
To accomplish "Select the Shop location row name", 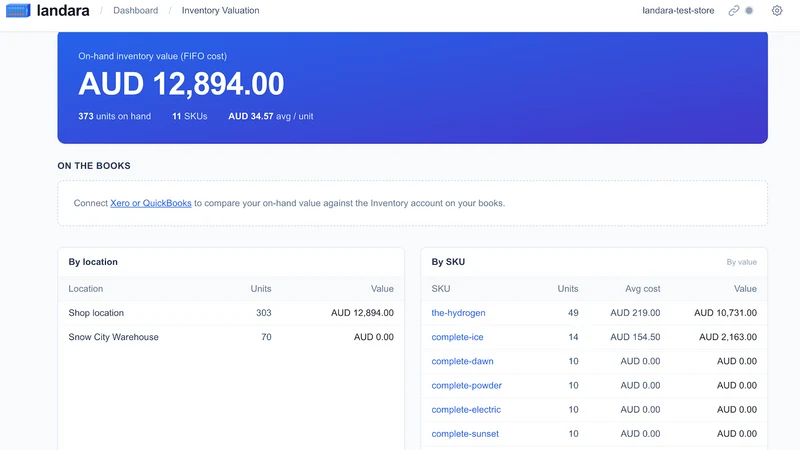I will coord(96,313).
